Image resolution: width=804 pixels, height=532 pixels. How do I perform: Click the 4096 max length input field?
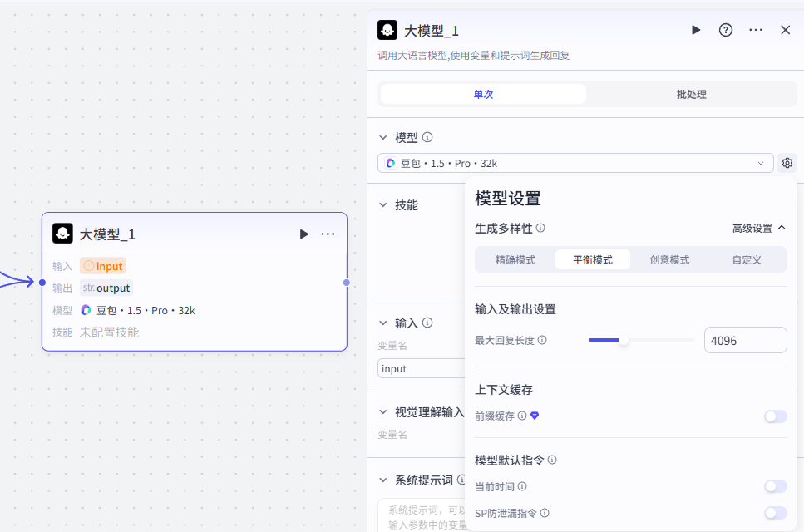pos(744,340)
